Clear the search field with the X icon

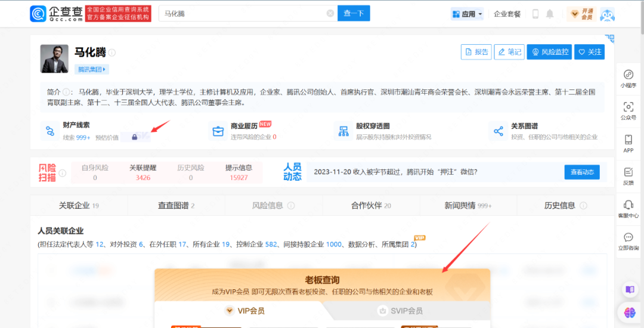coord(330,14)
